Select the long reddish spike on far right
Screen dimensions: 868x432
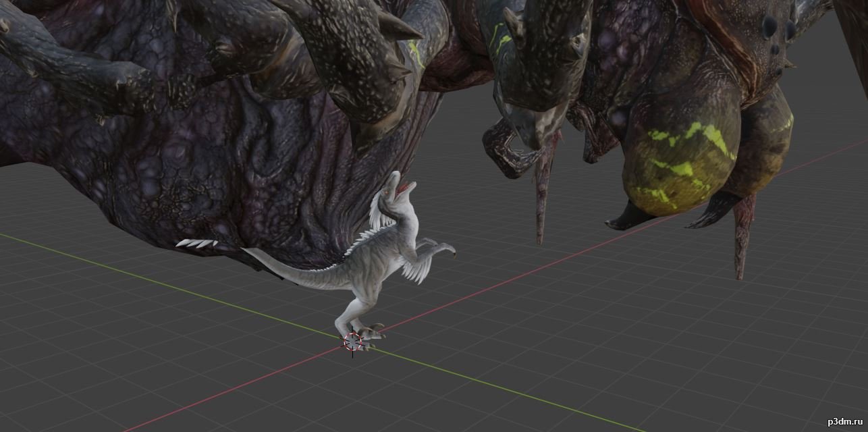click(x=742, y=236)
